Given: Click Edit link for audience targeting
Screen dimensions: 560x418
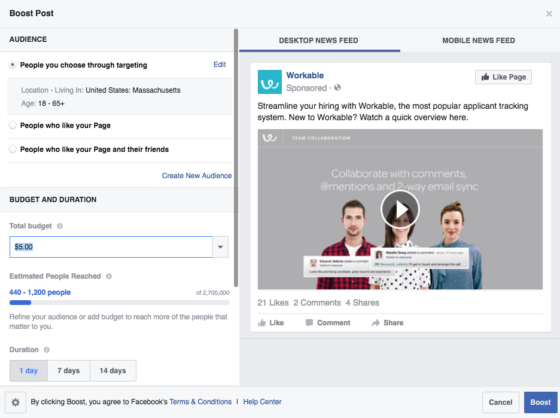Looking at the screenshot, I should click(x=220, y=64).
